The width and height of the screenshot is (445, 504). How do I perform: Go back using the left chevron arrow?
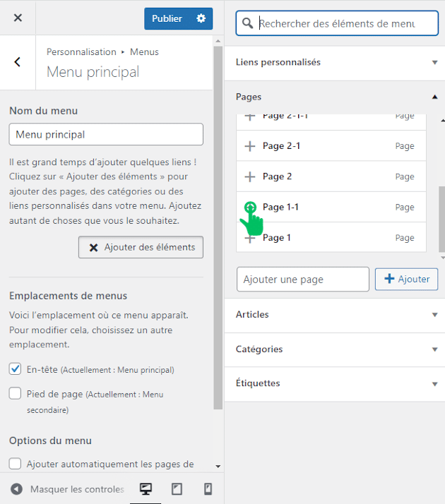tap(18, 62)
